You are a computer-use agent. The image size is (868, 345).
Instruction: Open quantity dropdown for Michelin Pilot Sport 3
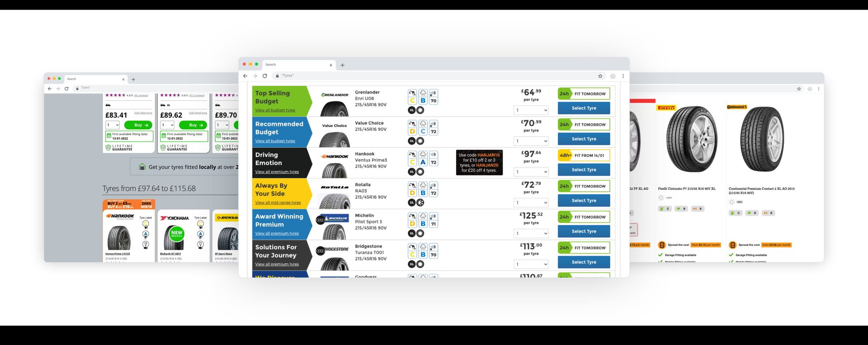(531, 233)
